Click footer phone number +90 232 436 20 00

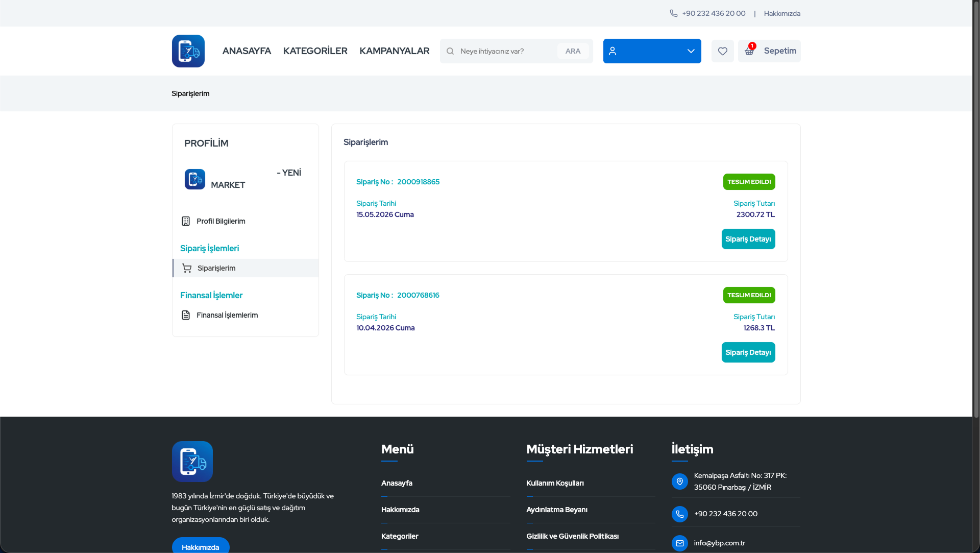[x=725, y=514]
